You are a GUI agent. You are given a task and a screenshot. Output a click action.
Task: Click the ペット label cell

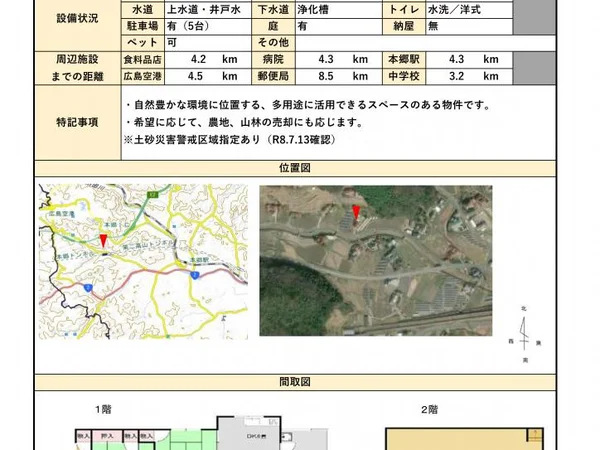142,42
